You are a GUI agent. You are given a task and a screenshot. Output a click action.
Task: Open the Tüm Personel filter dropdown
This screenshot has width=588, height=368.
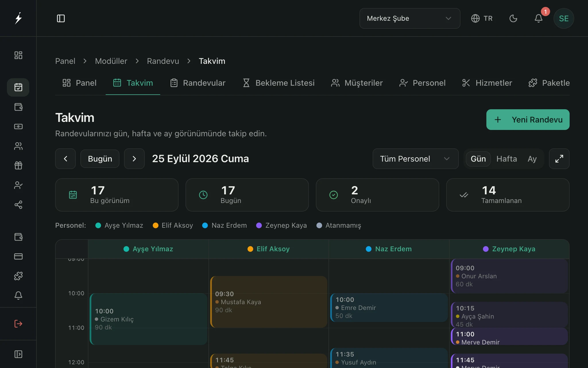pyautogui.click(x=415, y=159)
